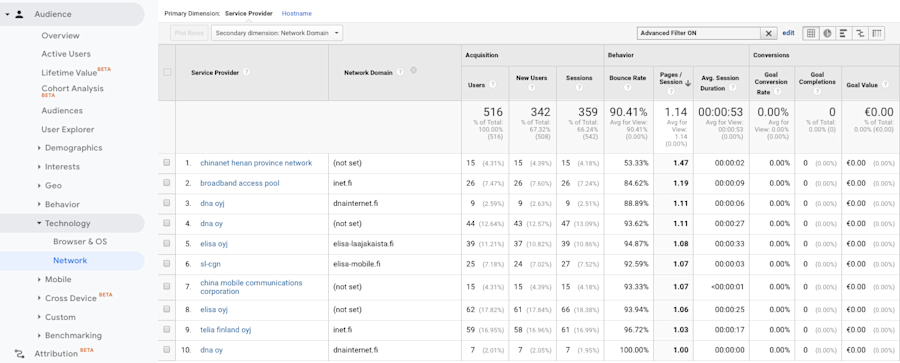Viewport: 900px width, 363px height.
Task: Switch to the Pivot table view icon
Action: click(876, 33)
